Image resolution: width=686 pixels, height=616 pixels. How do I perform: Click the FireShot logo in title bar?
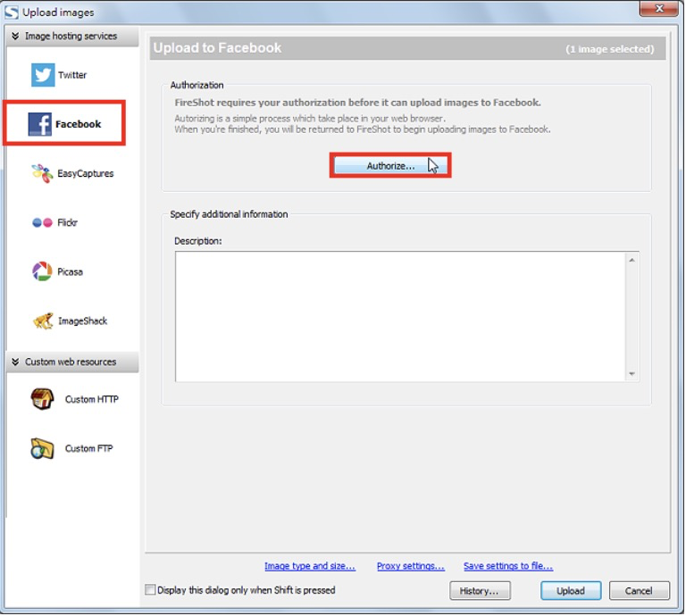pos(12,12)
